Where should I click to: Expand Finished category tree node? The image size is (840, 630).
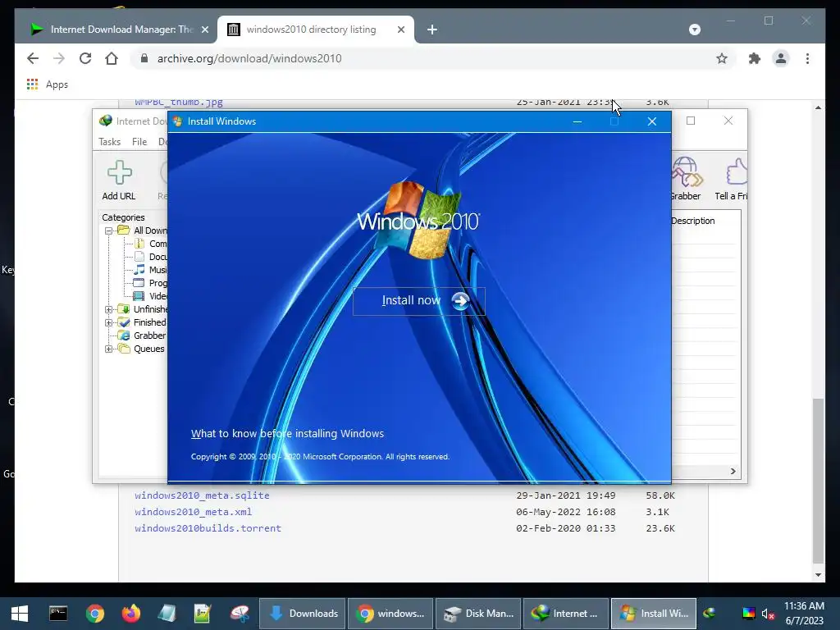coord(109,322)
